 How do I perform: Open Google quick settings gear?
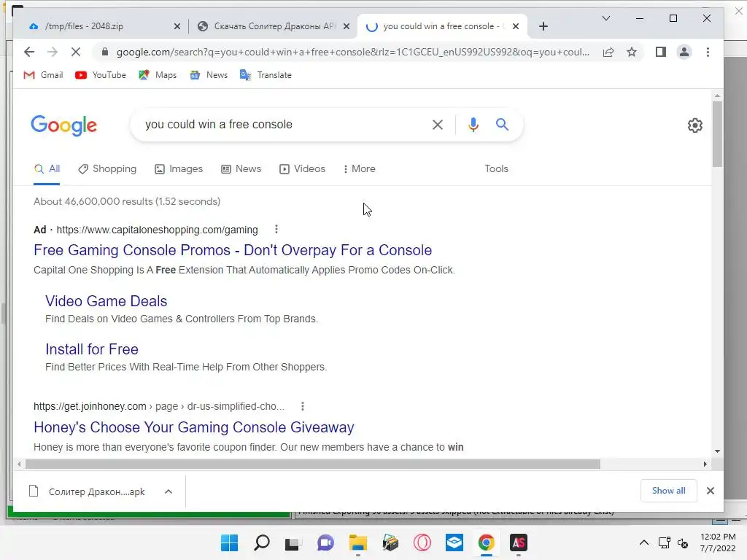point(695,125)
